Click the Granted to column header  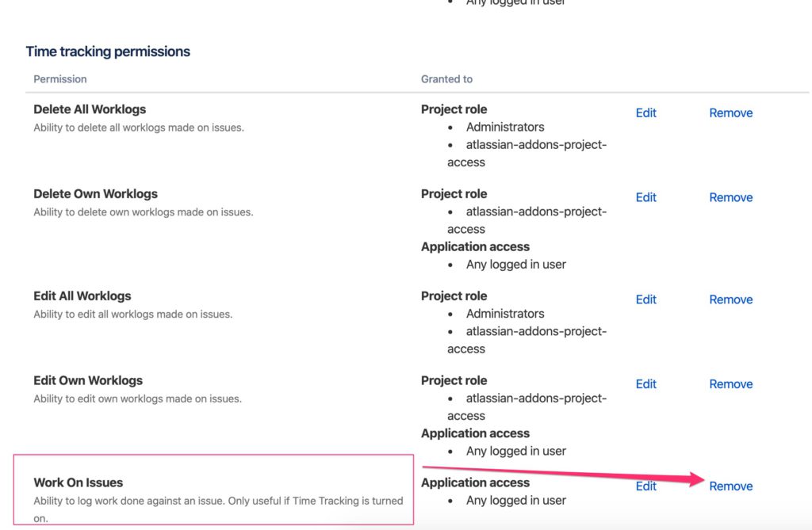[446, 78]
